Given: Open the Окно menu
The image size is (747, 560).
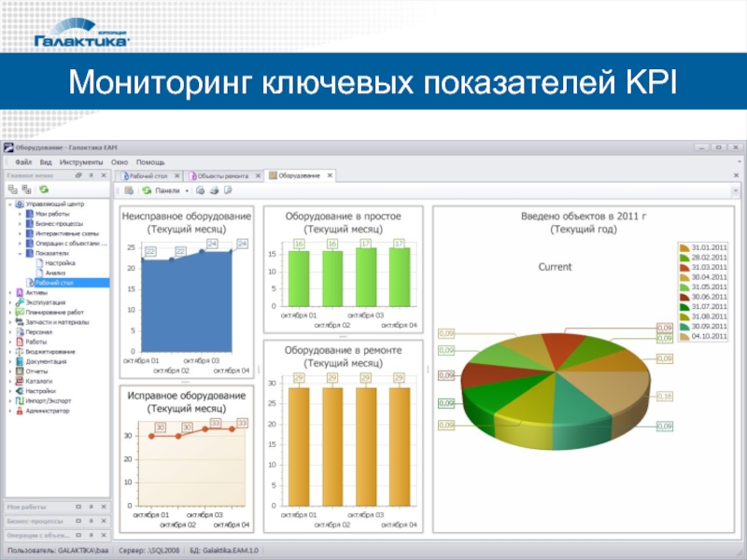Looking at the screenshot, I should tap(120, 162).
